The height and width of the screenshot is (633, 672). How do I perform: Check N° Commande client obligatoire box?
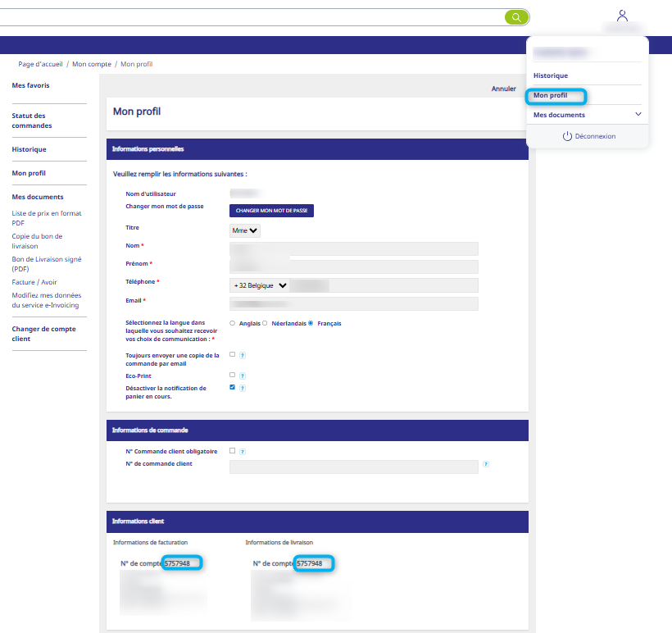pos(233,450)
